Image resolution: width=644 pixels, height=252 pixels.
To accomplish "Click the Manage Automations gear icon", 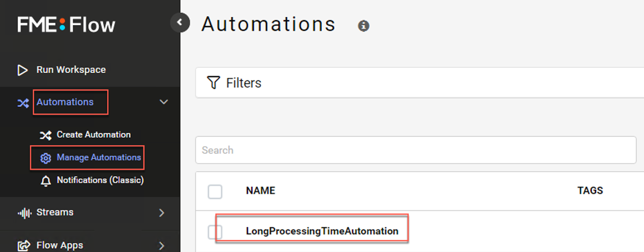I will pyautogui.click(x=45, y=158).
